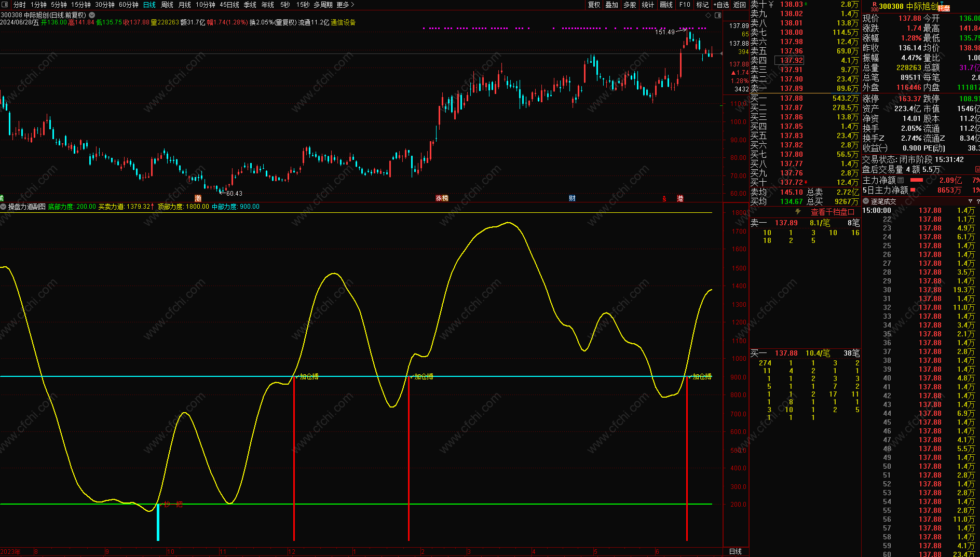The height and width of the screenshot is (557, 980).
Task: Click the lightning icon beside 查看千档盘口
Action: pyautogui.click(x=798, y=212)
